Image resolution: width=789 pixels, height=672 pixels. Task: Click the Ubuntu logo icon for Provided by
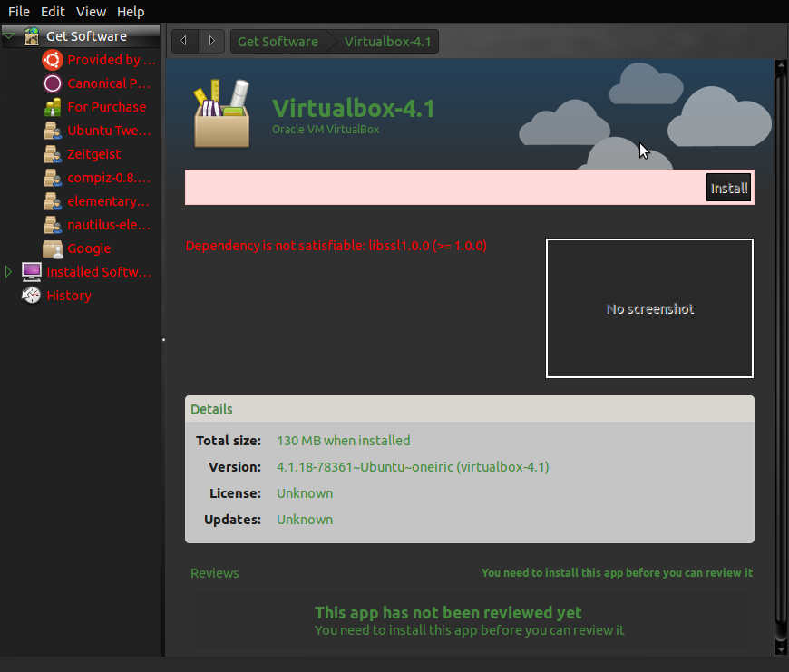53,60
